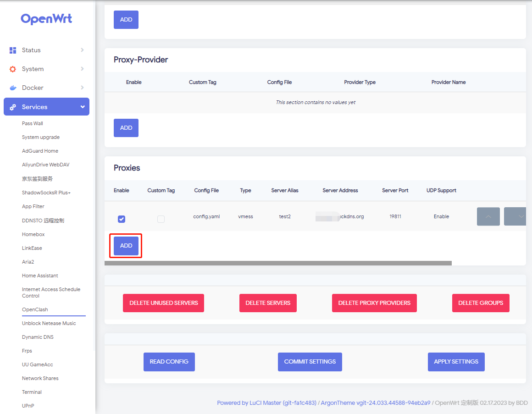The width and height of the screenshot is (532, 414).
Task: Open Powered by LuCI Master footer link
Action: (266, 403)
